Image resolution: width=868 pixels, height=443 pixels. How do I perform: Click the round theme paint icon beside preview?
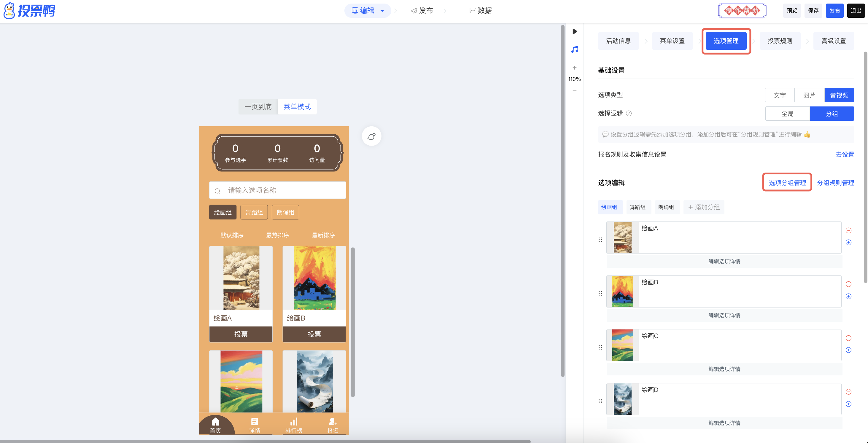(371, 136)
